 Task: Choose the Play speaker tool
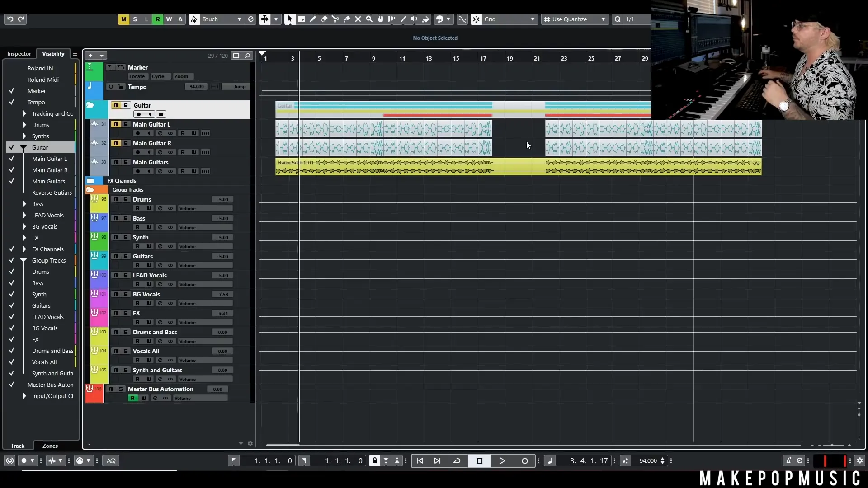click(x=414, y=19)
